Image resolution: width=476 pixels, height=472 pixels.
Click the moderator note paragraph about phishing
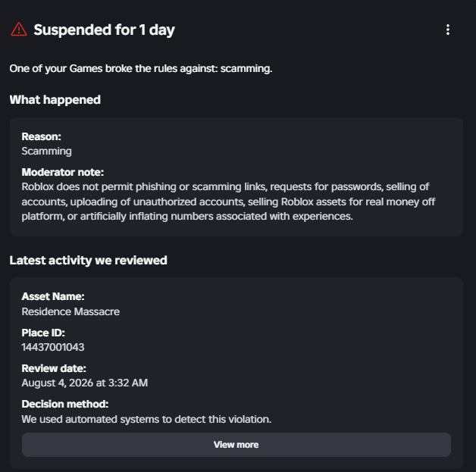[x=229, y=202]
